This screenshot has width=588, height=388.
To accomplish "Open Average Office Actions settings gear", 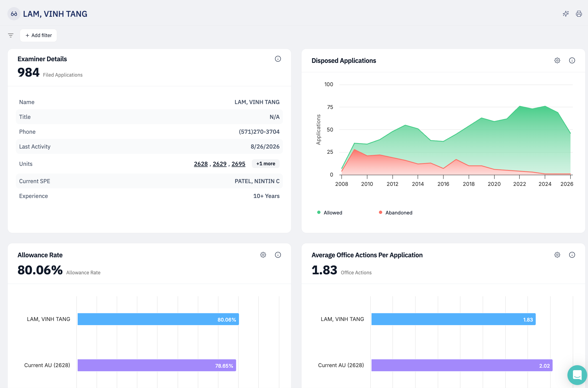I will [x=557, y=255].
